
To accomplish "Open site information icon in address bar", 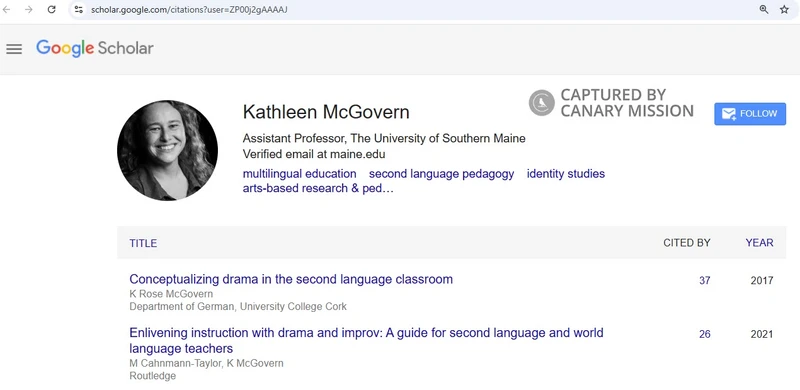I will [x=78, y=9].
